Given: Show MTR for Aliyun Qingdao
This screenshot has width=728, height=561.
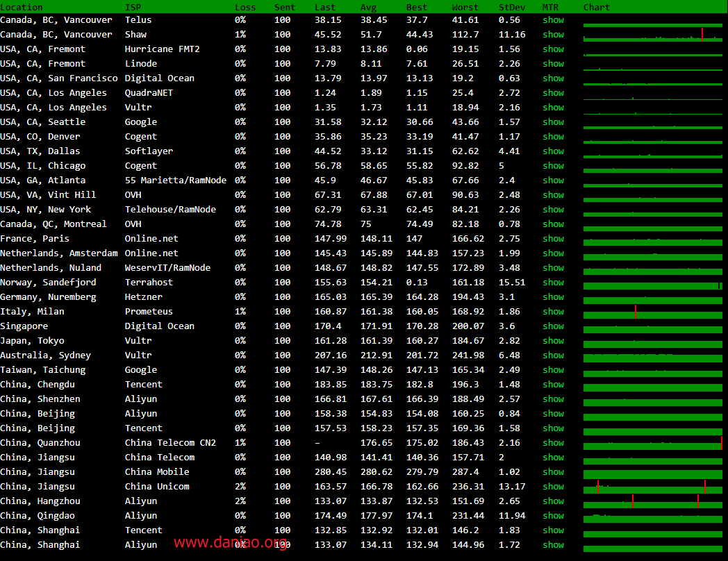Looking at the screenshot, I should 553,516.
